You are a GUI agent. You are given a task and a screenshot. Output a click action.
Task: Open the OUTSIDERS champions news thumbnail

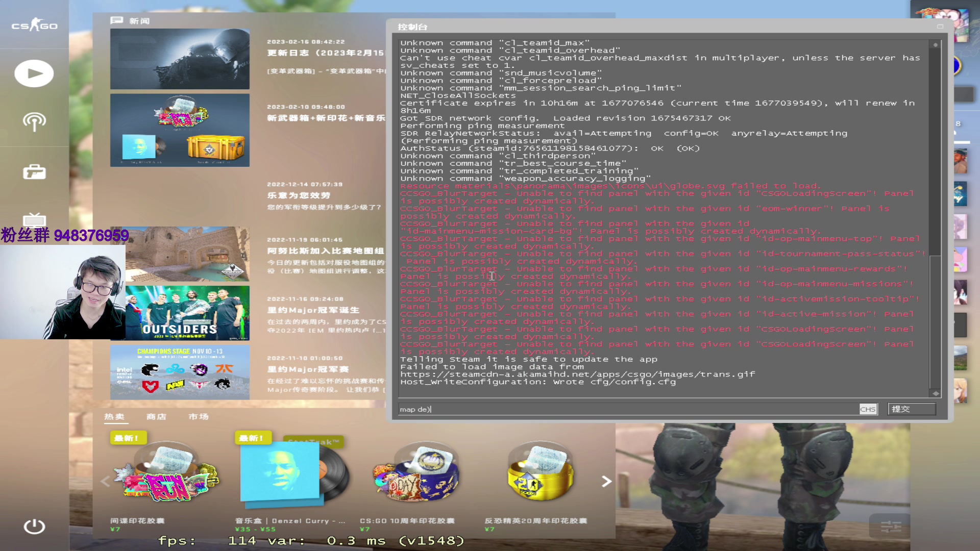pos(187,313)
